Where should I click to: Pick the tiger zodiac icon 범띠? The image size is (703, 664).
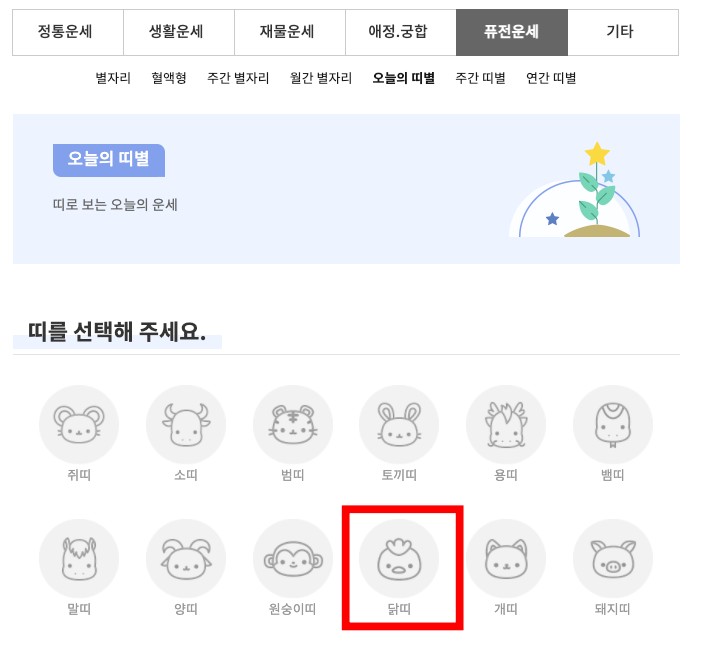[292, 424]
